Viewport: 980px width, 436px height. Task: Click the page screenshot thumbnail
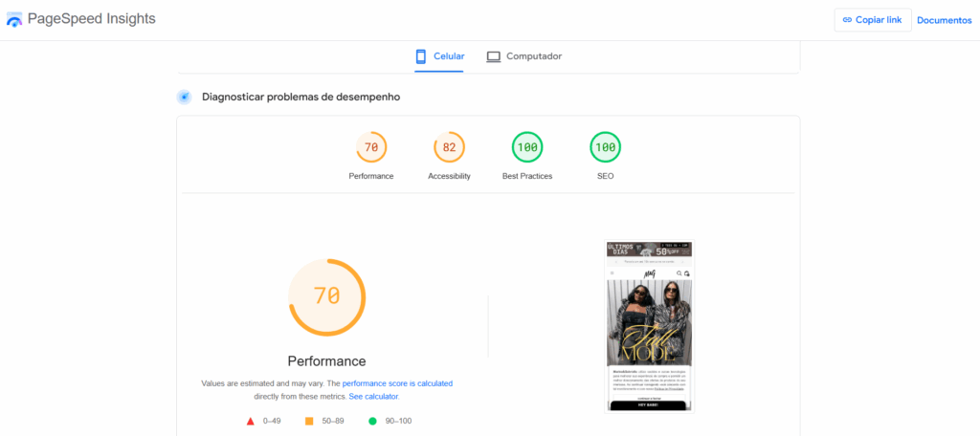coord(650,327)
